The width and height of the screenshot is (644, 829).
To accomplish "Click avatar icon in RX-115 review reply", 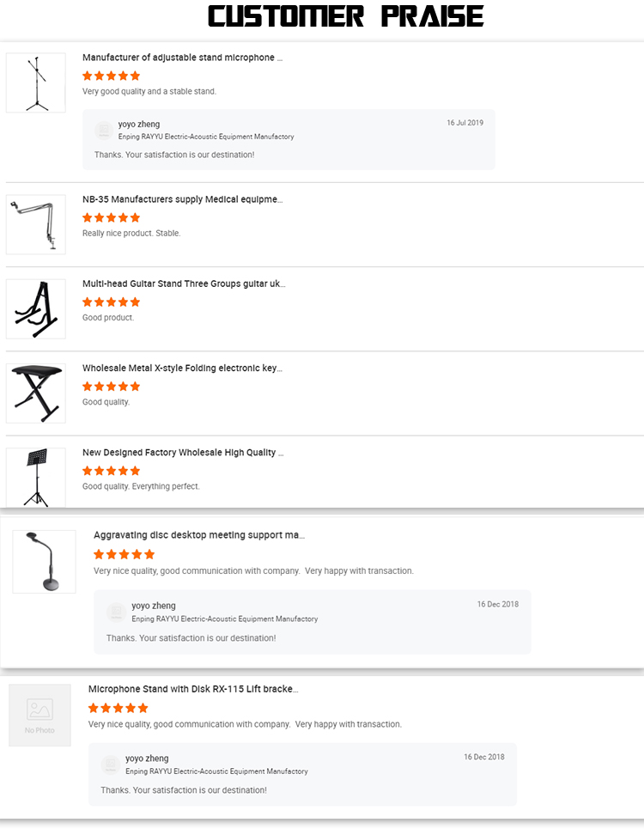I will 111,765.
